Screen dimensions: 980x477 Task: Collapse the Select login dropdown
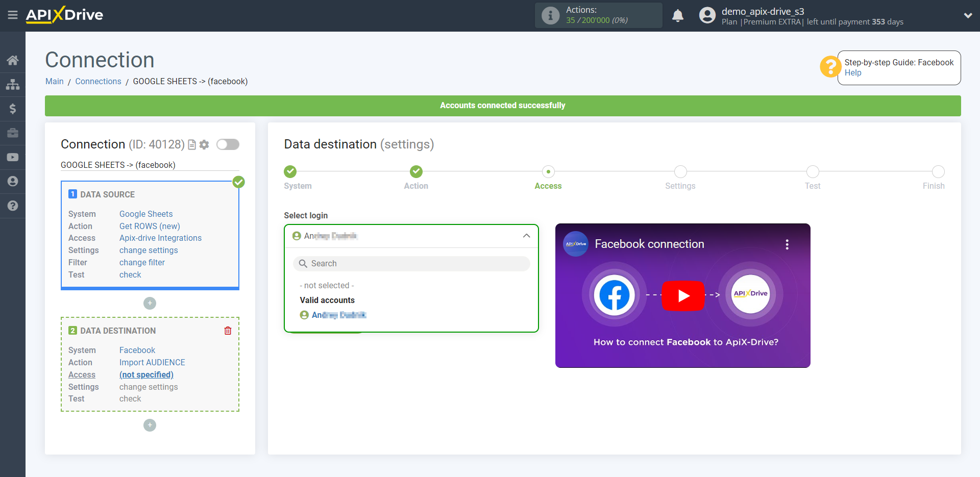tap(526, 236)
